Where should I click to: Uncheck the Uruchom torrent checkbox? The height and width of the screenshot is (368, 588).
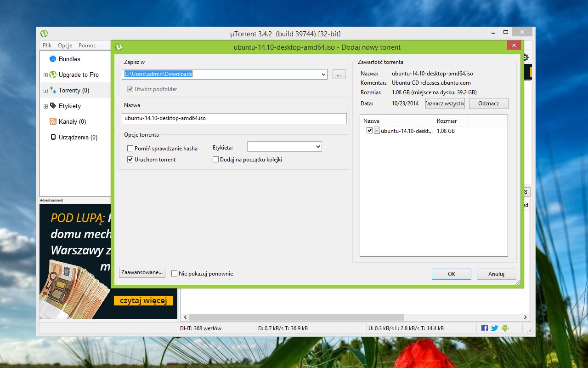[130, 160]
